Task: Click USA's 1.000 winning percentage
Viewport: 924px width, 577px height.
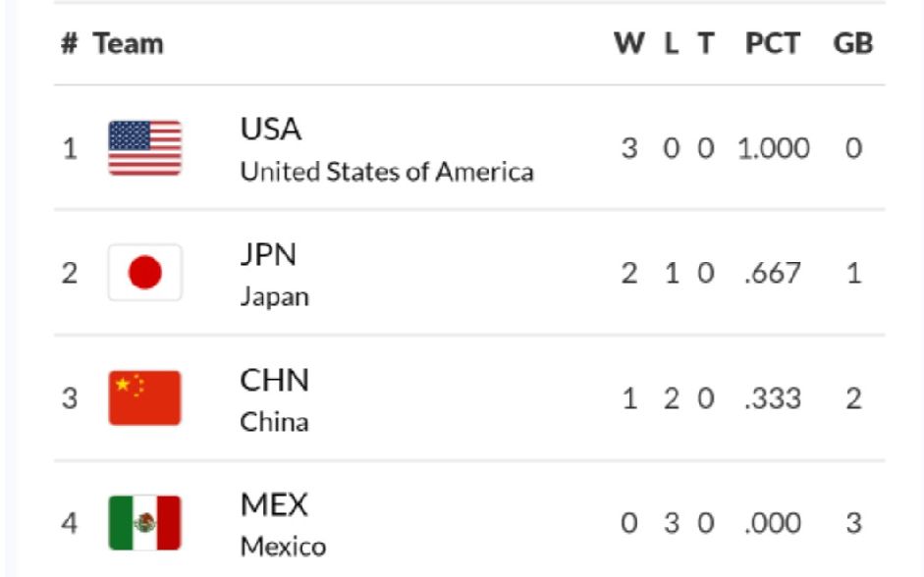Action: pos(774,149)
